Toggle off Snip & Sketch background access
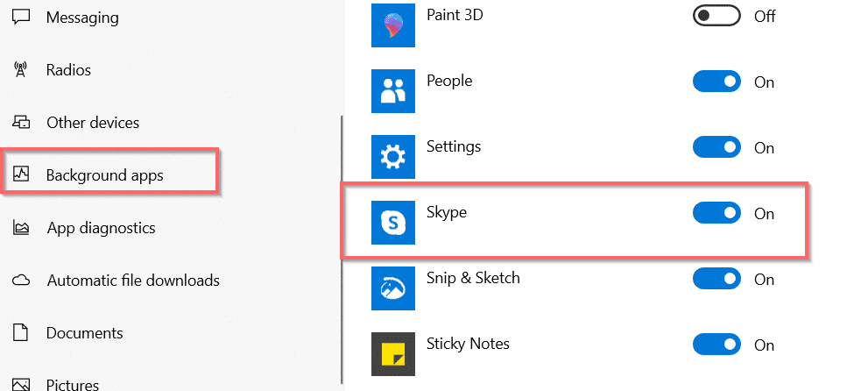 click(x=716, y=279)
